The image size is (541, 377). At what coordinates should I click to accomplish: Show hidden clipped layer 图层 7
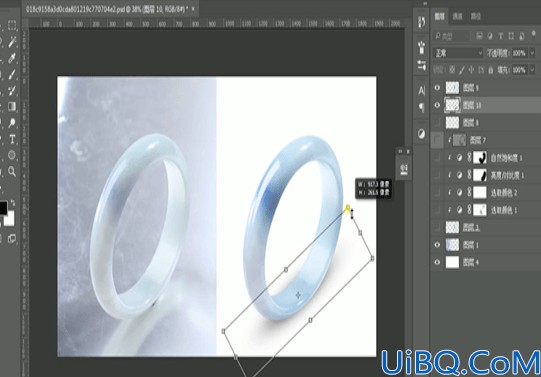[x=437, y=140]
